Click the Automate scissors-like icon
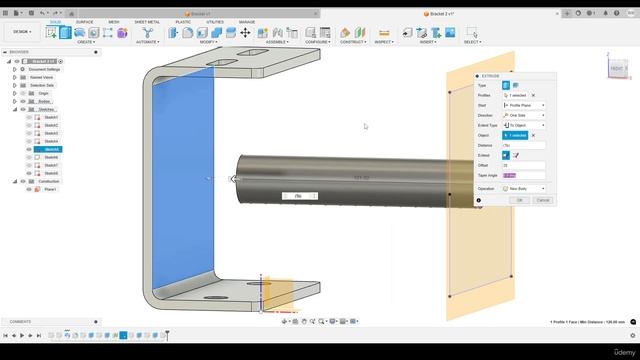Image resolution: width=640 pixels, height=360 pixels. pos(147,32)
